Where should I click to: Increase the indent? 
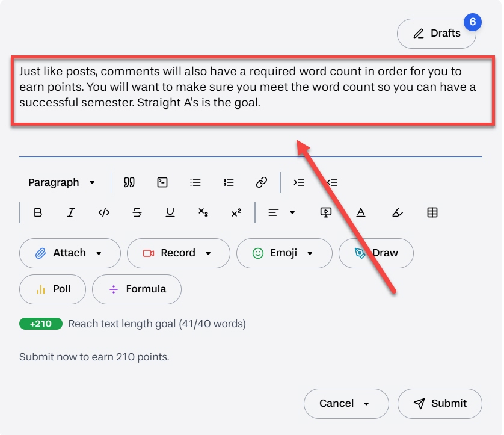[298, 182]
